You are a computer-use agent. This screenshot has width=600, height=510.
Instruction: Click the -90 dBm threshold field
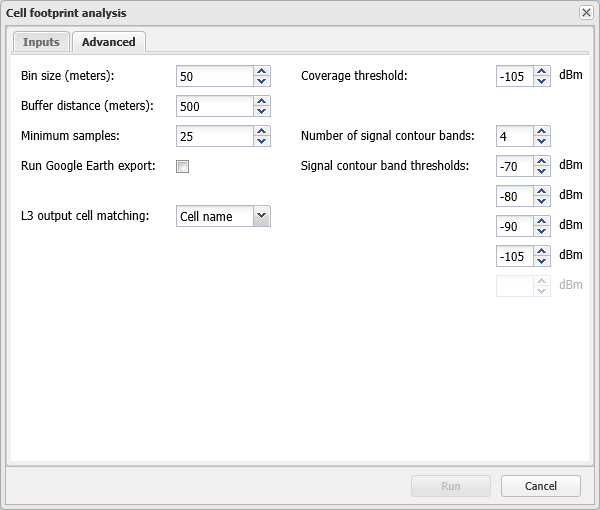tap(514, 226)
